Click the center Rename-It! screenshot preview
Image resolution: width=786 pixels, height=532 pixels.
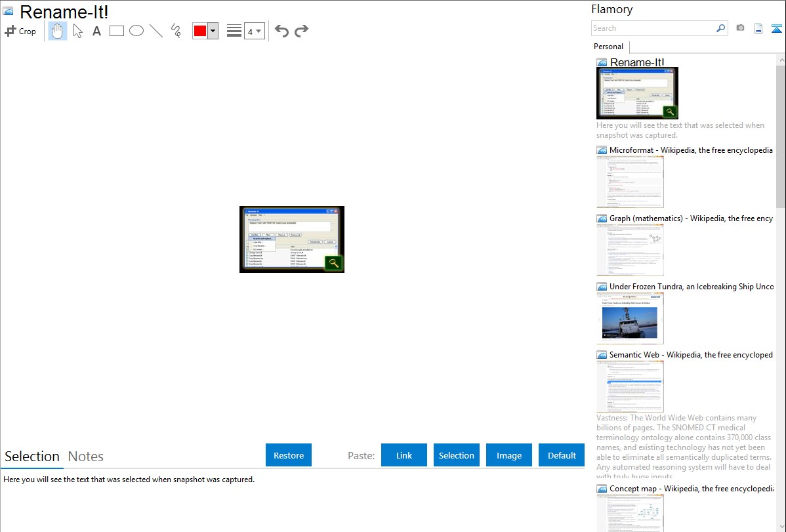(x=292, y=239)
